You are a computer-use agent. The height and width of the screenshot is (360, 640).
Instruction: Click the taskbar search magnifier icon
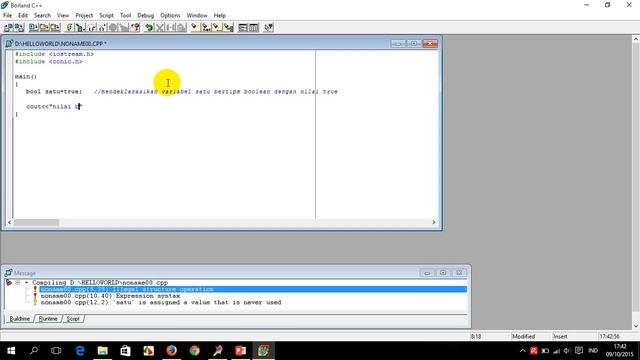tap(34, 351)
